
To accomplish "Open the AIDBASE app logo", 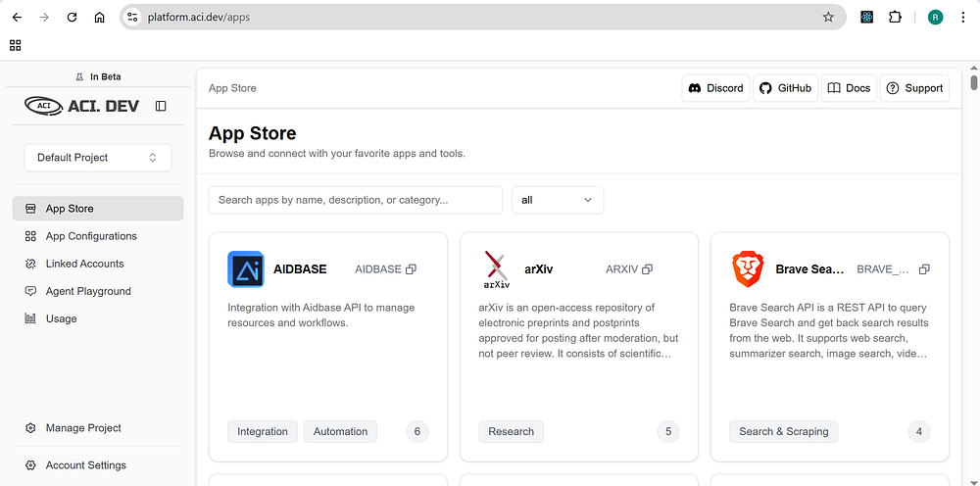I will (246, 269).
